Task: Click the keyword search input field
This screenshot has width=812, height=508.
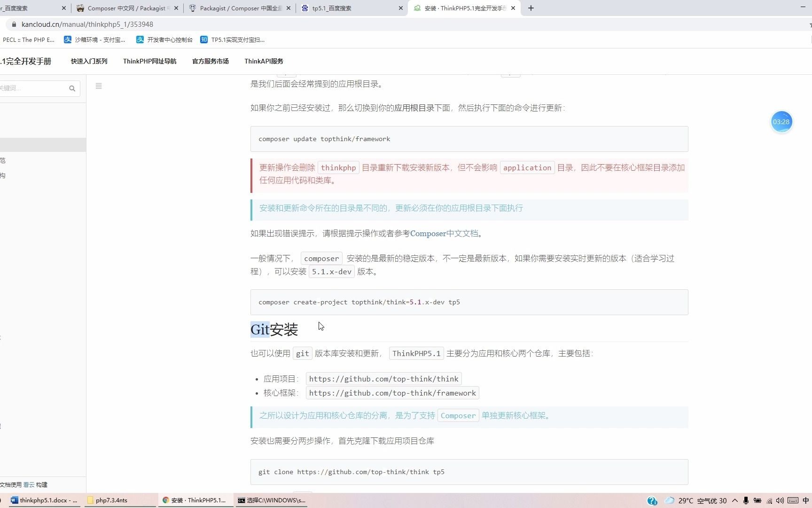Action: (x=33, y=88)
